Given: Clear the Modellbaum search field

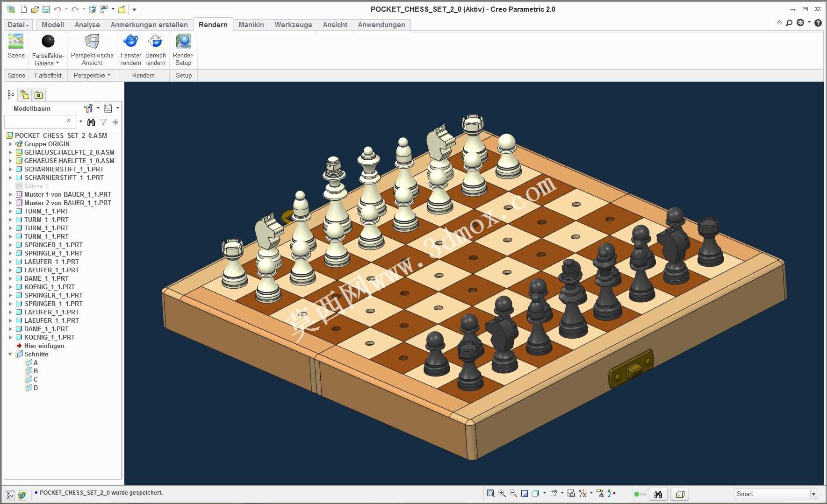Looking at the screenshot, I should coord(69,121).
